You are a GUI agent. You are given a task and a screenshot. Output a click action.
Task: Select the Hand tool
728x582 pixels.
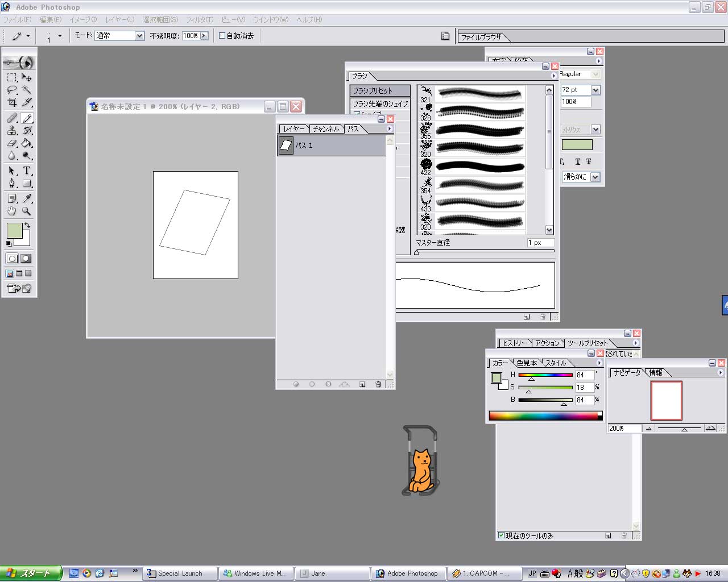(12, 211)
